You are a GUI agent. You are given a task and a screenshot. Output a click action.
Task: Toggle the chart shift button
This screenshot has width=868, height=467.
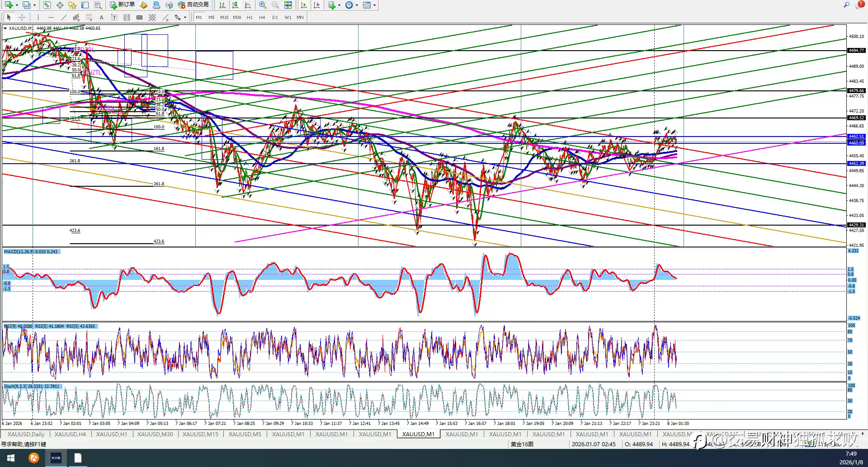pos(316,5)
